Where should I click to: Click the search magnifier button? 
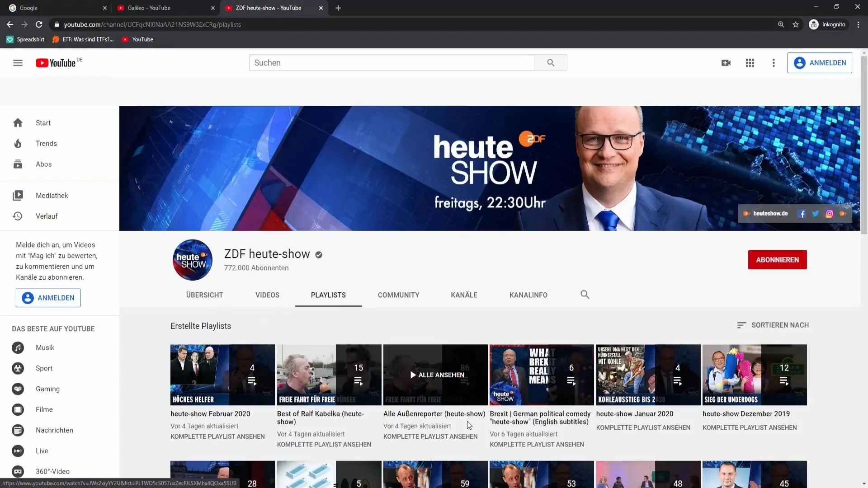[x=550, y=63]
